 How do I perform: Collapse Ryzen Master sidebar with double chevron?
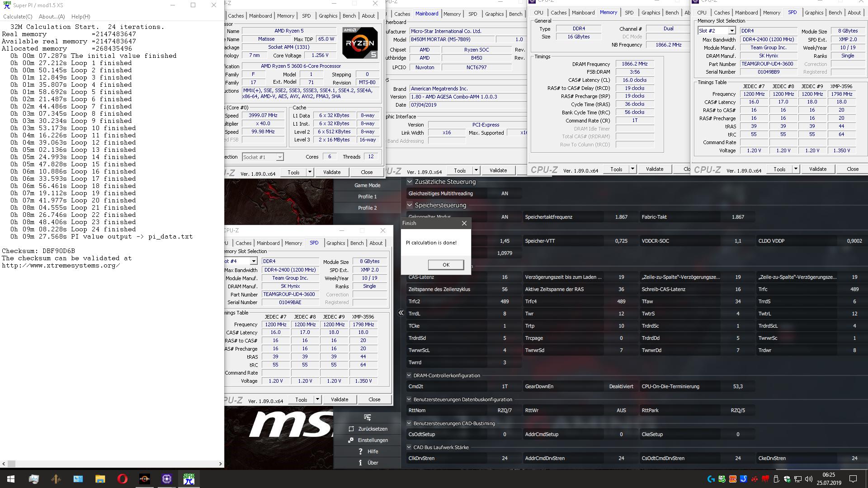coord(401,313)
